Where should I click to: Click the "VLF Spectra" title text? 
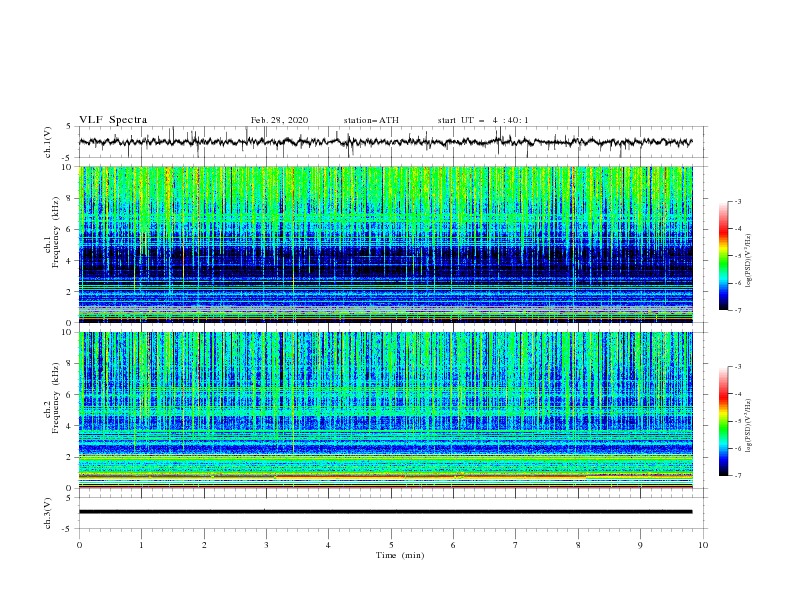pyautogui.click(x=113, y=120)
